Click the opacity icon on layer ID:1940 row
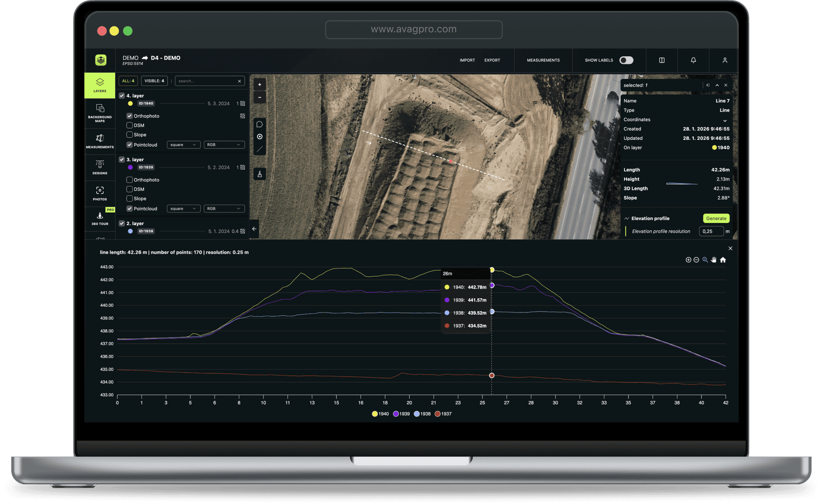Image resolution: width=822 pixels, height=504 pixels. (x=242, y=103)
